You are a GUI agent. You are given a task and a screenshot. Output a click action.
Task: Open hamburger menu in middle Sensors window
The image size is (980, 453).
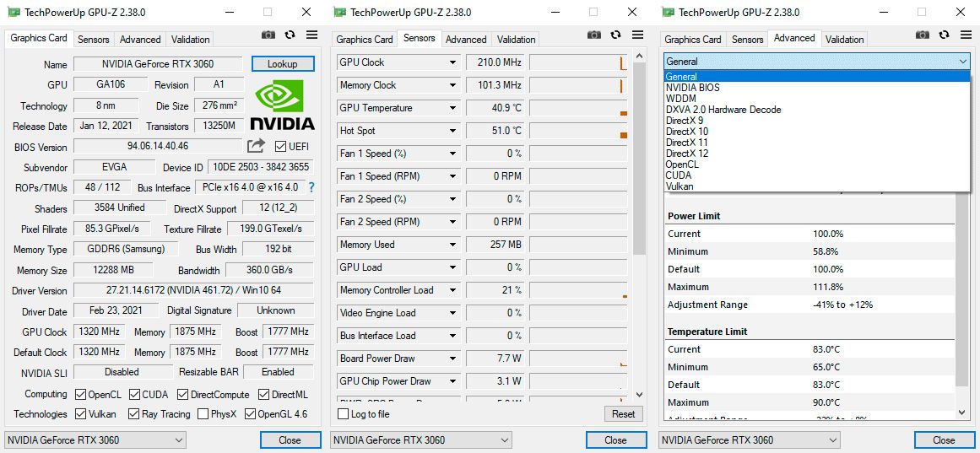[637, 35]
